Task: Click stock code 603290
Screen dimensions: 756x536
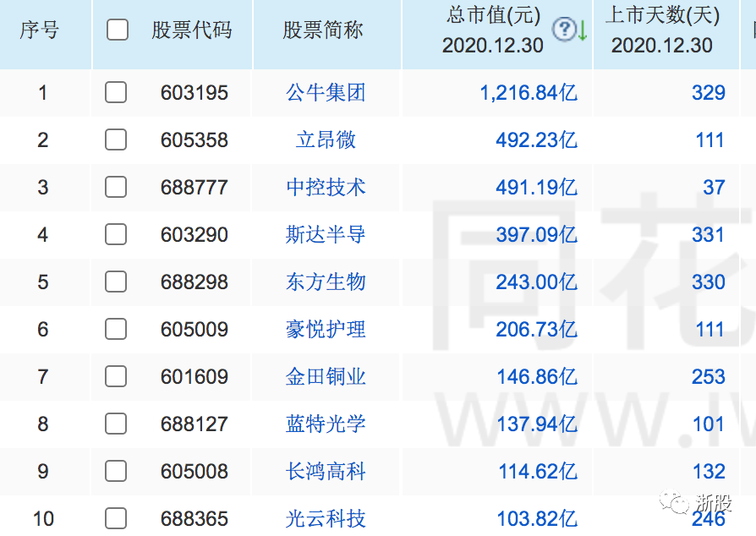Action: point(194,234)
